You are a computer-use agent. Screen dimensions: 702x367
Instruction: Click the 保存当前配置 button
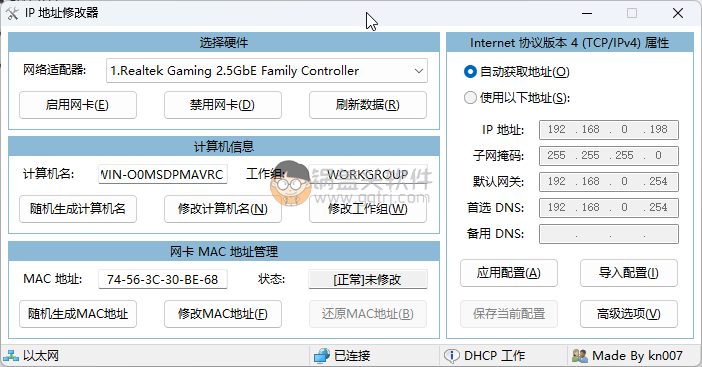coord(509,314)
